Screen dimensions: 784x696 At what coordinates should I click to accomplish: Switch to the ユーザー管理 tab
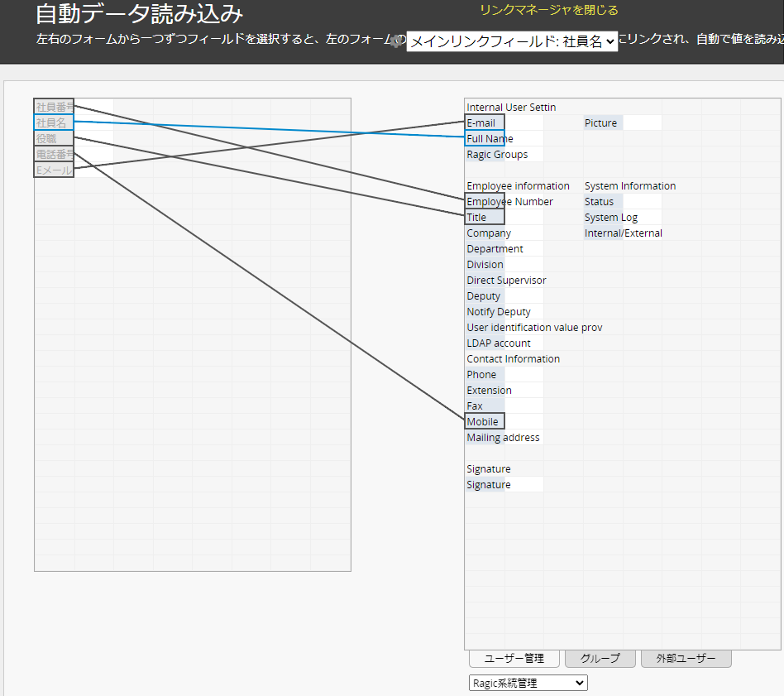coord(514,659)
